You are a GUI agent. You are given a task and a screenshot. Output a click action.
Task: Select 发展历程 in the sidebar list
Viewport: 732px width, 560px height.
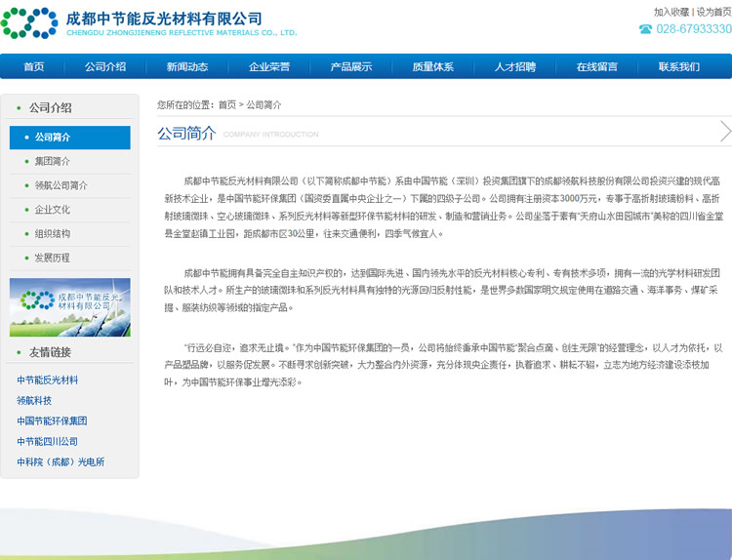52,258
